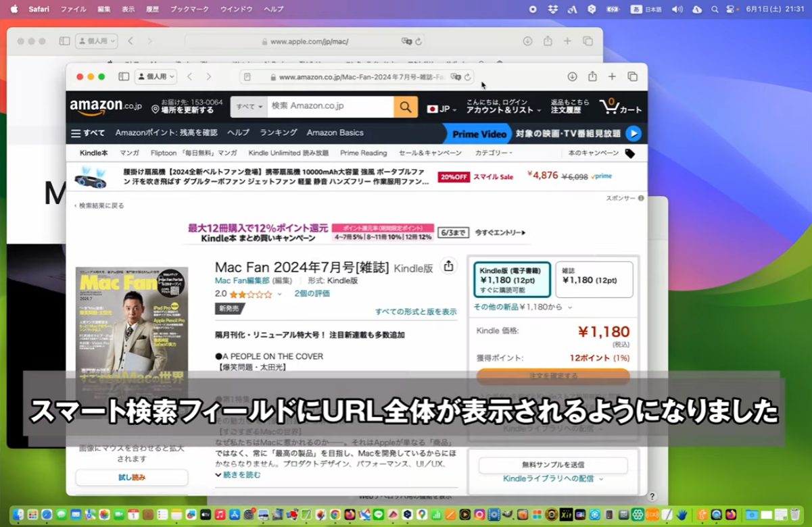Toggle the sidebar in the Amazon Safari window
Image resolution: width=812 pixels, height=527 pixels.
coord(124,77)
